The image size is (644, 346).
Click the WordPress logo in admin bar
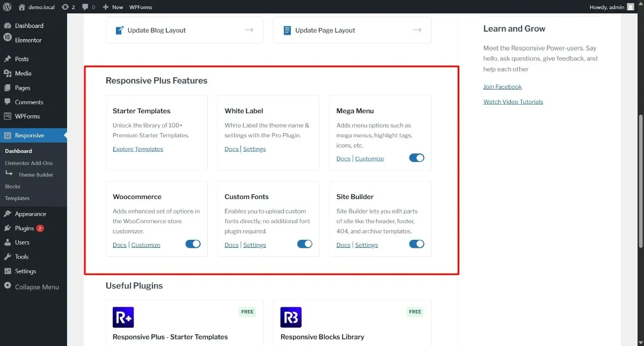7,7
